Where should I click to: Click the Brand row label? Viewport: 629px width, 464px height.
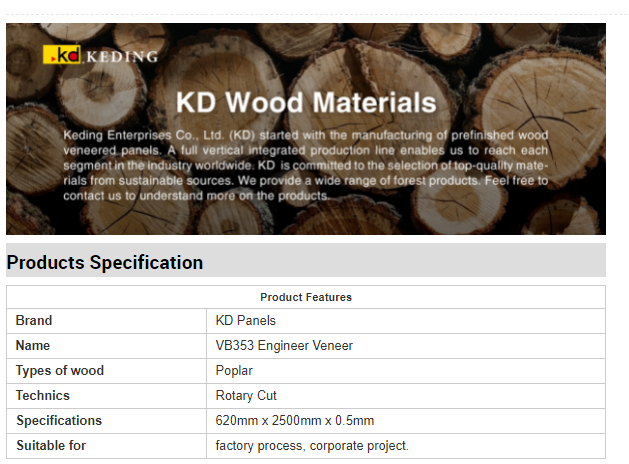pos(34,321)
